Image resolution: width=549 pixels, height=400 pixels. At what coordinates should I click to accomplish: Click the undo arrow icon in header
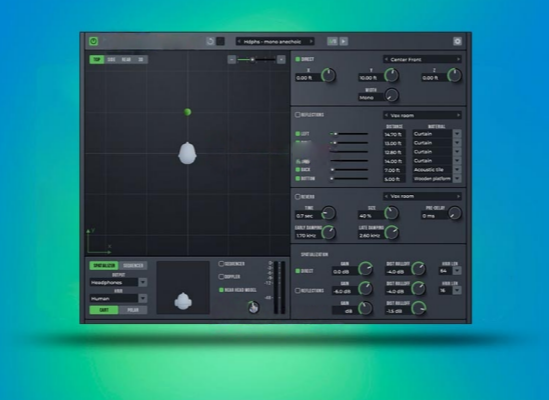pos(210,41)
